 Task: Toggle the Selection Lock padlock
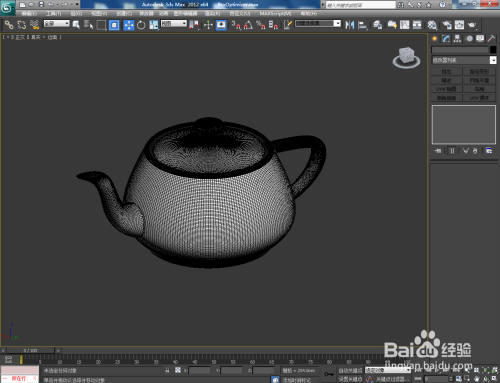(167, 370)
